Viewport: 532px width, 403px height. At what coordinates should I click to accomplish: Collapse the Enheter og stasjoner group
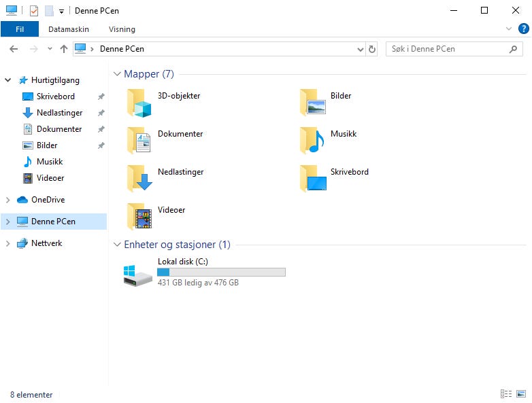[117, 245]
